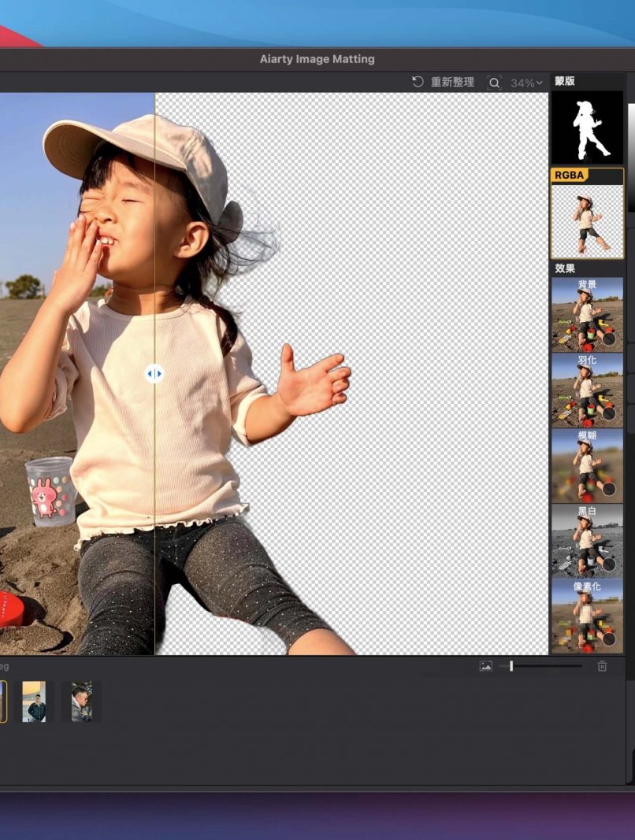Select the 蒙版 mask preview thumbnail
The height and width of the screenshot is (840, 635).
587,128
